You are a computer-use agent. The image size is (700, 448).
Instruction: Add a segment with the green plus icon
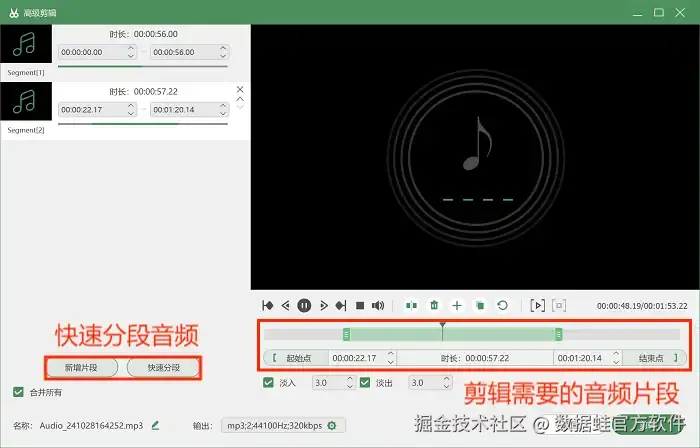coord(457,306)
